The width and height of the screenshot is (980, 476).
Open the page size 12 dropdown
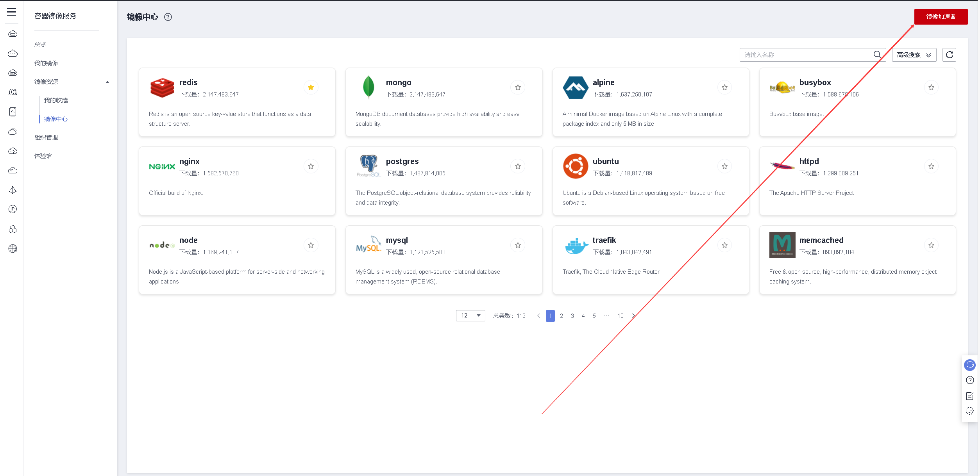point(470,316)
